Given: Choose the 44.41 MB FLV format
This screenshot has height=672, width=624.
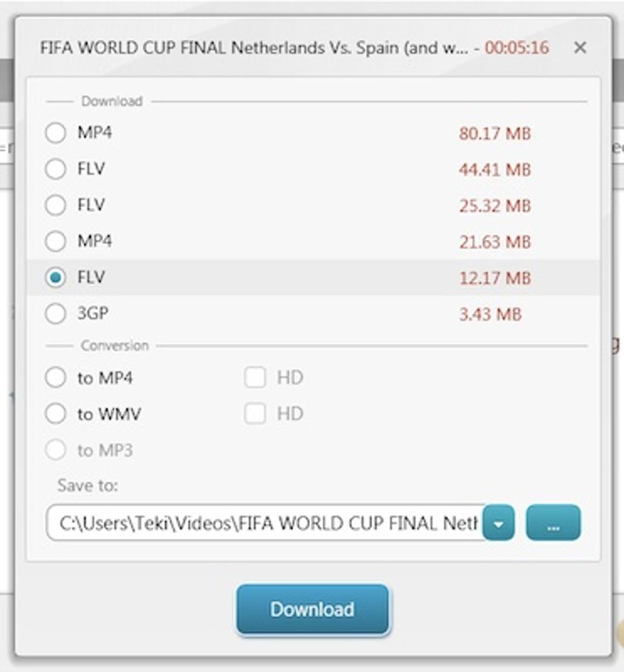Looking at the screenshot, I should [55, 169].
